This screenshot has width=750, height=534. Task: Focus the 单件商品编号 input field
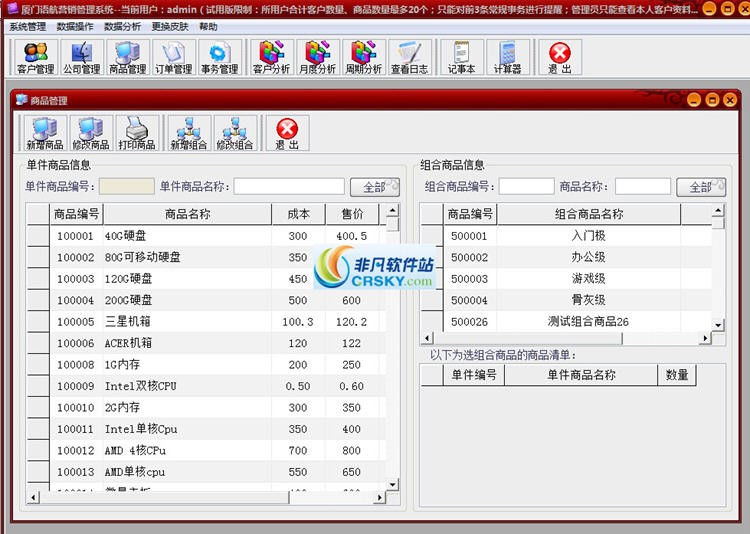(127, 187)
